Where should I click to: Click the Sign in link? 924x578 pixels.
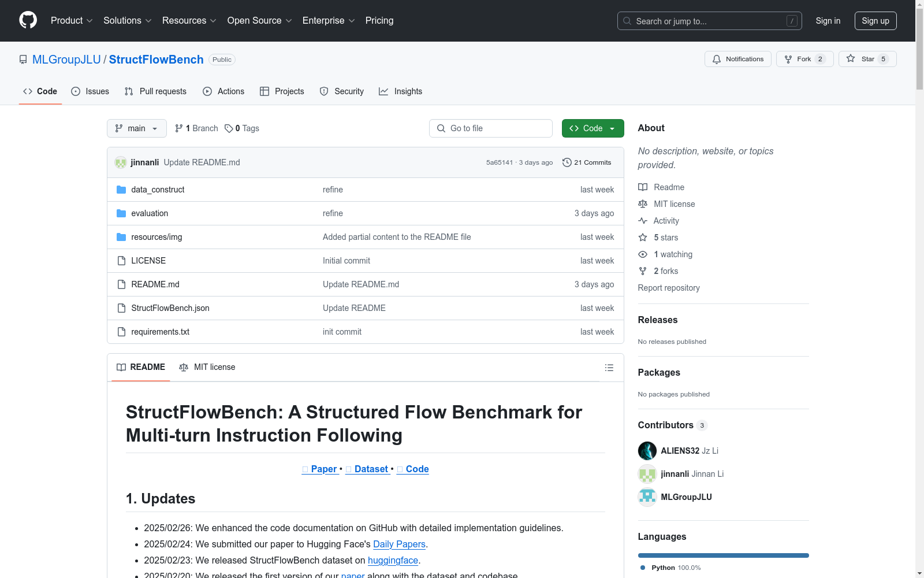828,21
